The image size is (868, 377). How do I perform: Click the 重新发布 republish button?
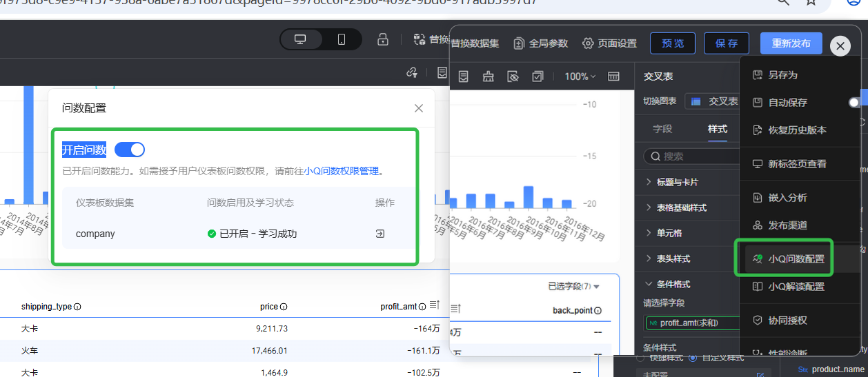click(x=791, y=43)
